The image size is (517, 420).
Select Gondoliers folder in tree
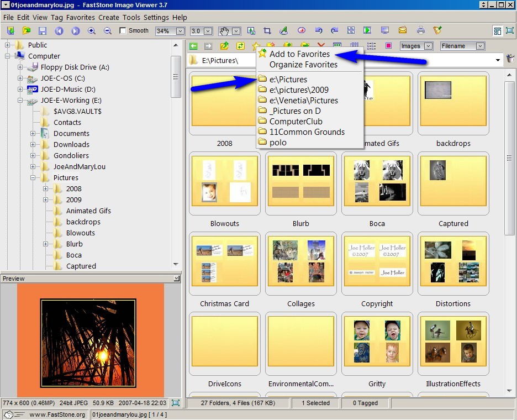(71, 155)
